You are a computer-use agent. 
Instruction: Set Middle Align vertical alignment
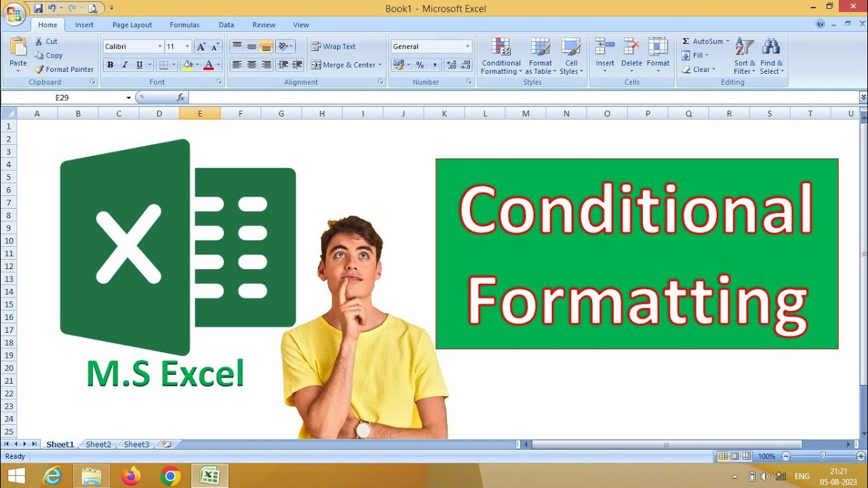click(x=252, y=47)
